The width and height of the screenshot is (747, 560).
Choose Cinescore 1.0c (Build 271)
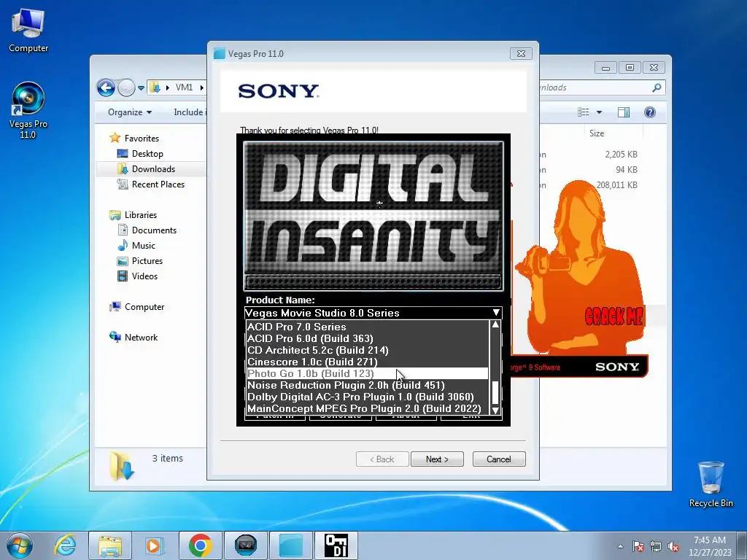tap(368, 362)
